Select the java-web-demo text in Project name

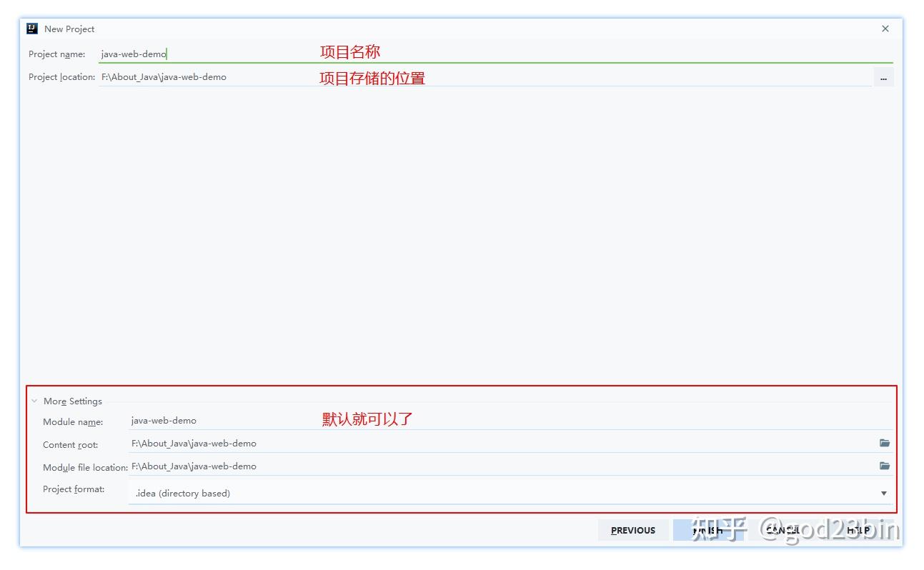tap(132, 54)
